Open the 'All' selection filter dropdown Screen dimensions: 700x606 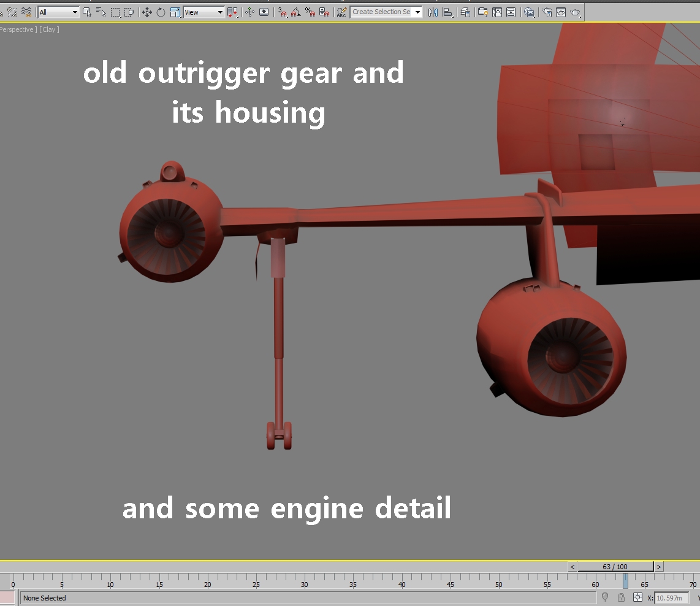58,12
